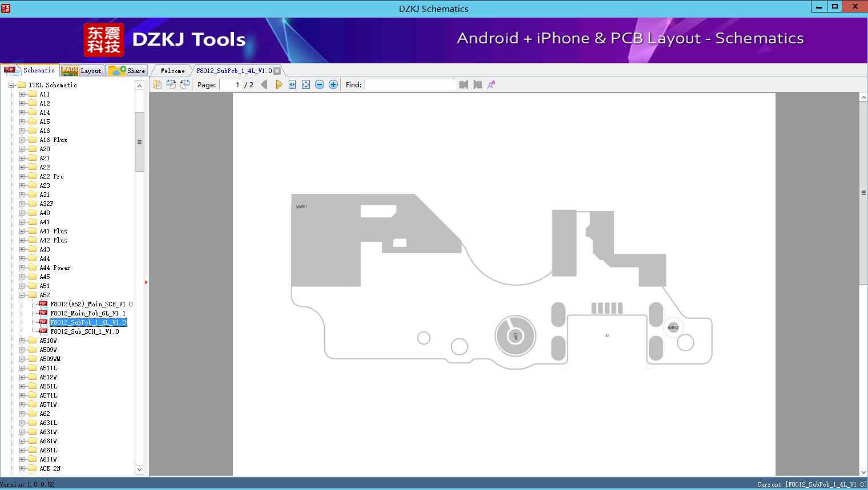Expand the A22 Pro folder

coord(22,176)
